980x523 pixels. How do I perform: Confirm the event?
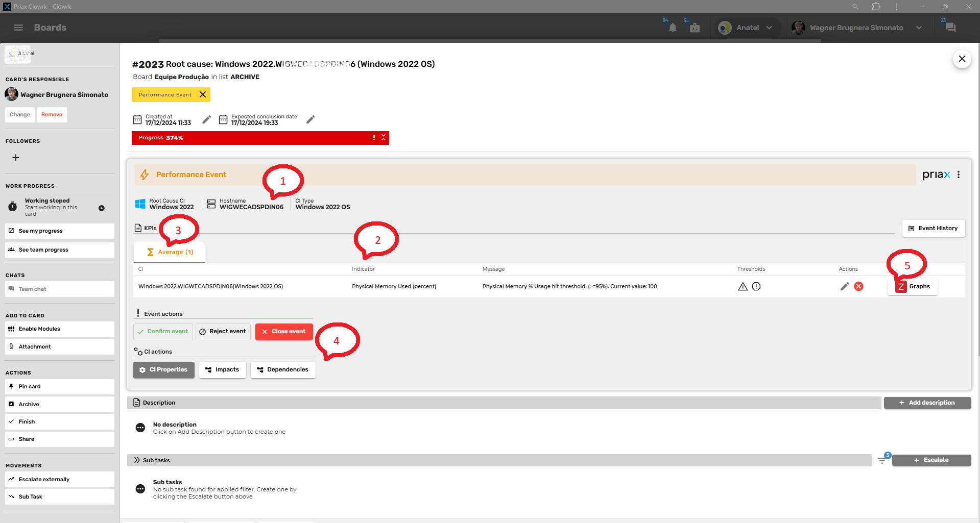[x=163, y=332]
